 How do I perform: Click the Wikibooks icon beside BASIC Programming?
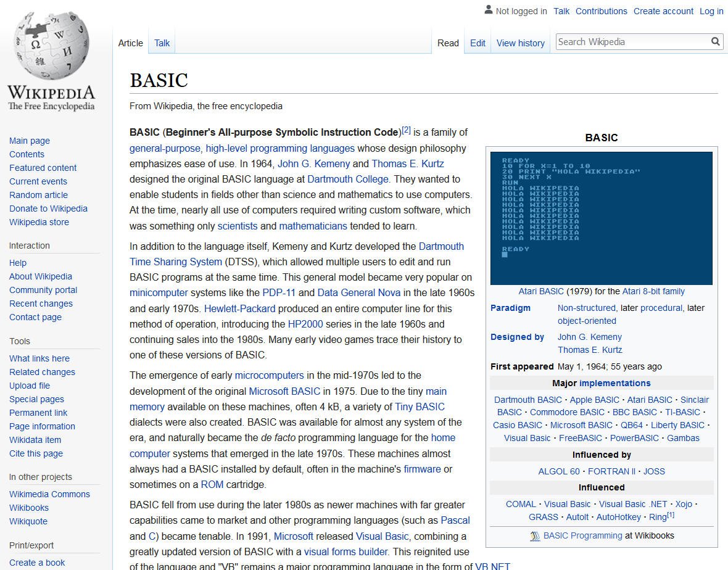pos(535,536)
